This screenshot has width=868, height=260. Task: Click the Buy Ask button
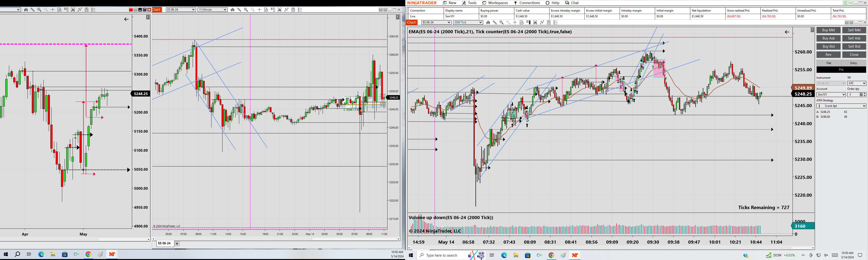click(x=828, y=38)
